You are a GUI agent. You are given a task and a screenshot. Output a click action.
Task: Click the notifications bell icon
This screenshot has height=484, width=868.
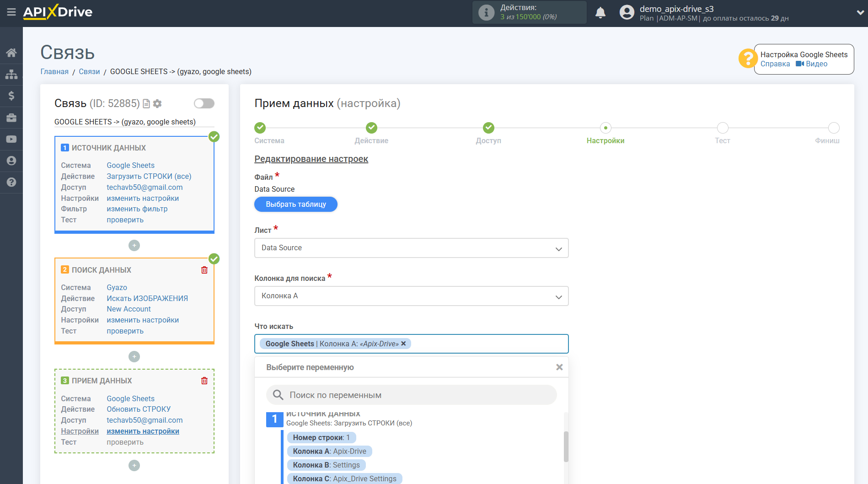click(x=600, y=13)
